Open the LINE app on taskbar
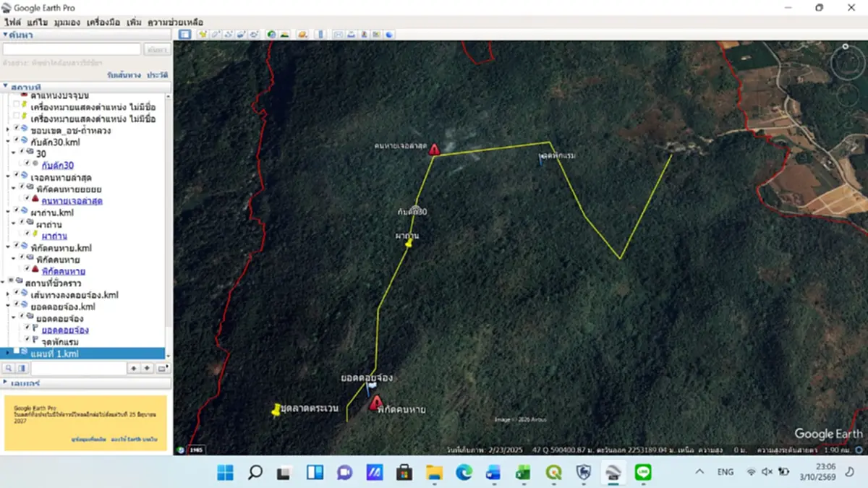This screenshot has width=868, height=488. pos(642,472)
